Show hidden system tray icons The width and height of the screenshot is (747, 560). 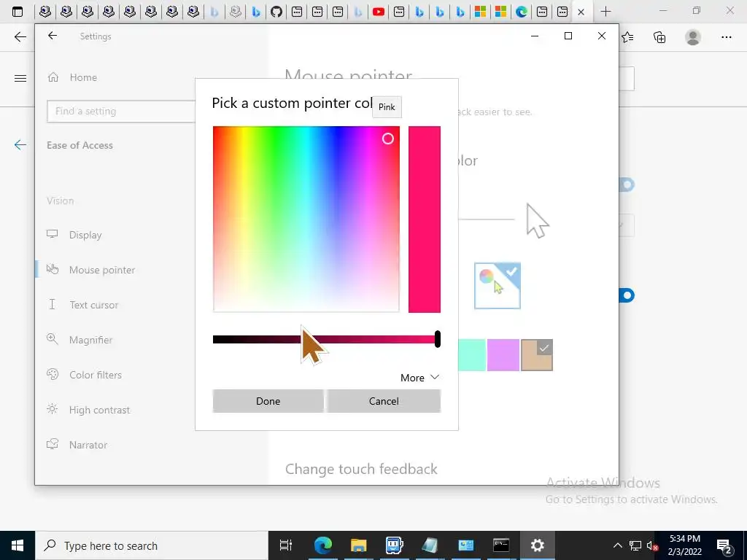click(617, 545)
